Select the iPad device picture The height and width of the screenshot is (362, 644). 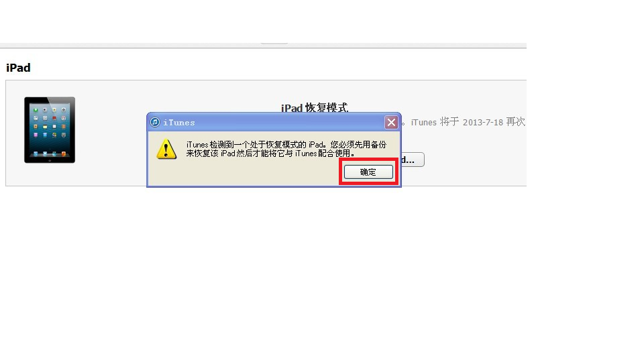point(50,129)
